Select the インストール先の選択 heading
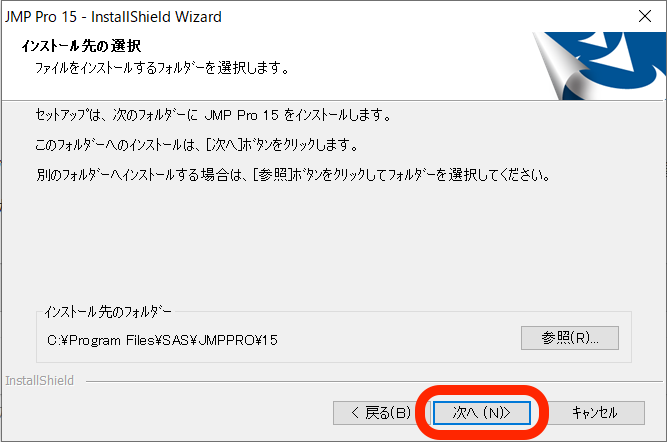 click(81, 46)
